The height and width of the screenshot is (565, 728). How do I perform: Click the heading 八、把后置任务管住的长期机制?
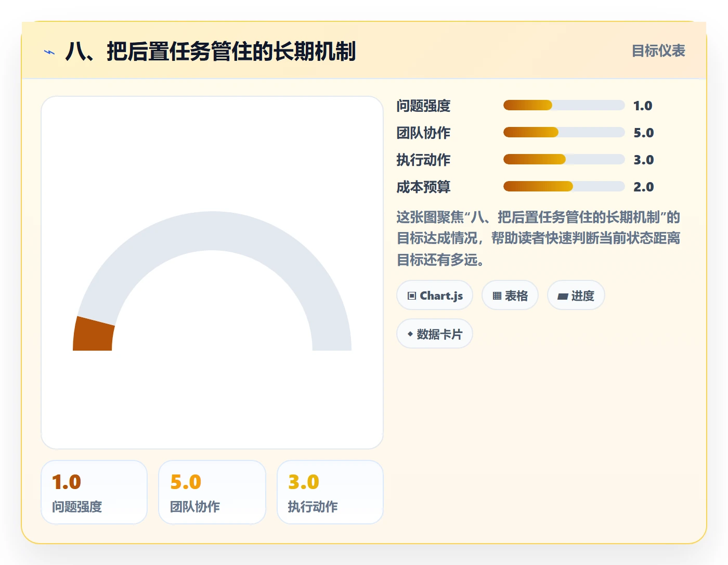[211, 52]
